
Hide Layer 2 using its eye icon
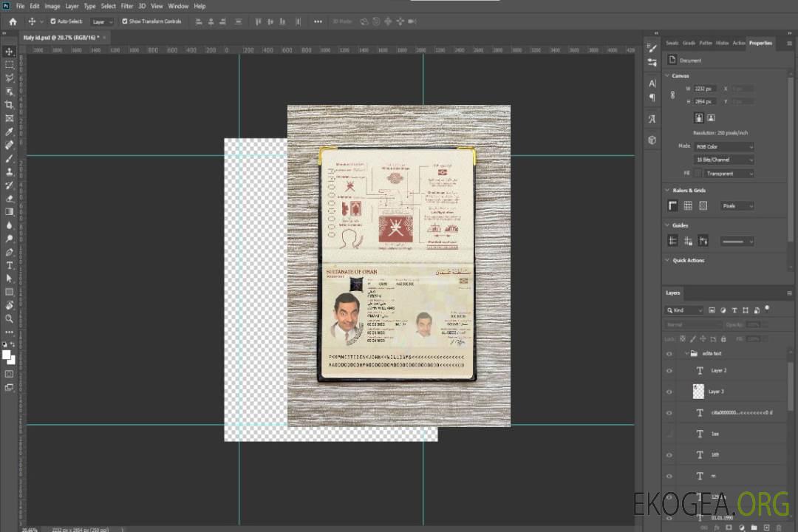click(x=669, y=371)
